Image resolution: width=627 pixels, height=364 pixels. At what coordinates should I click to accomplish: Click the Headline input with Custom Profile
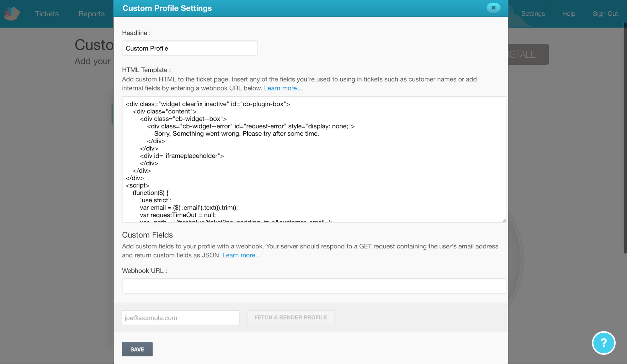190,48
